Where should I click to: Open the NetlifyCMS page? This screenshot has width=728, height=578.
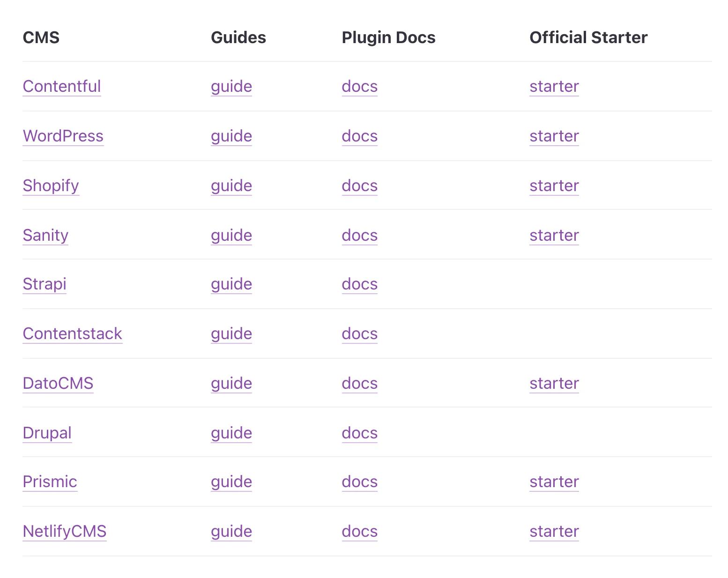pos(65,532)
